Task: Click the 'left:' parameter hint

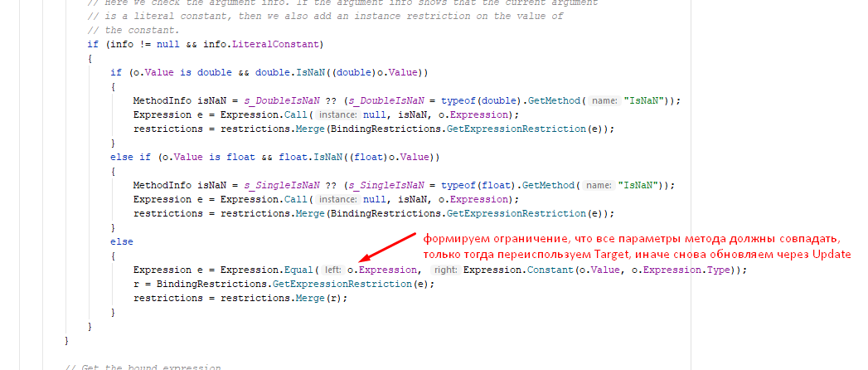Action: click(x=332, y=270)
